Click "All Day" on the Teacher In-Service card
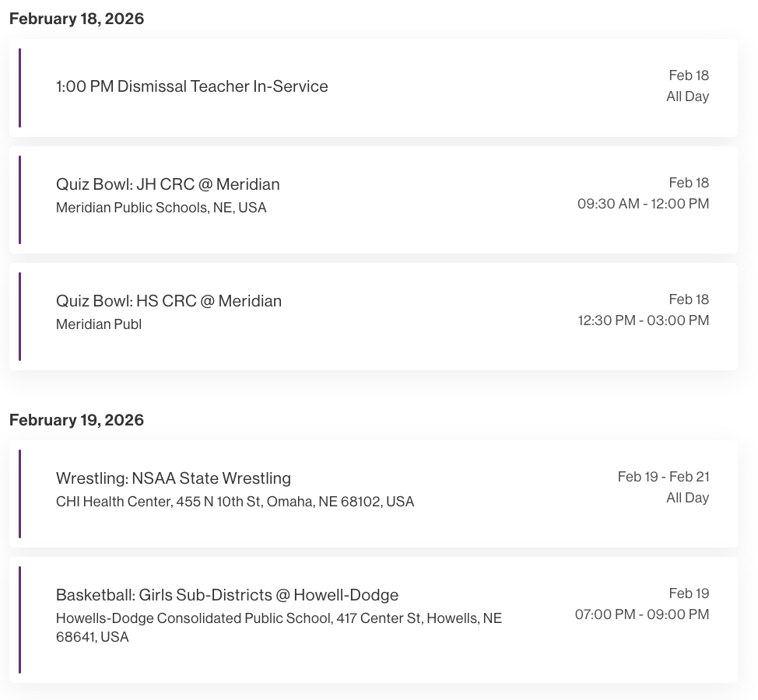The height and width of the screenshot is (700, 758). [x=687, y=96]
